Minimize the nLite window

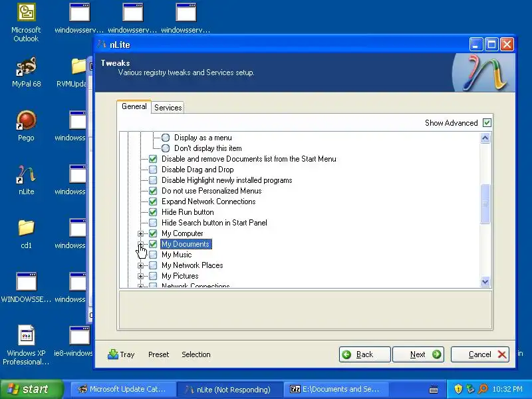pos(476,44)
